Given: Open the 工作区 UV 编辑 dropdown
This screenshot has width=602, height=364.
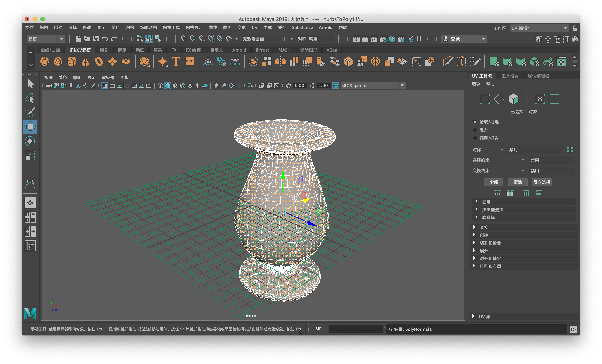Looking at the screenshot, I should click(x=540, y=28).
